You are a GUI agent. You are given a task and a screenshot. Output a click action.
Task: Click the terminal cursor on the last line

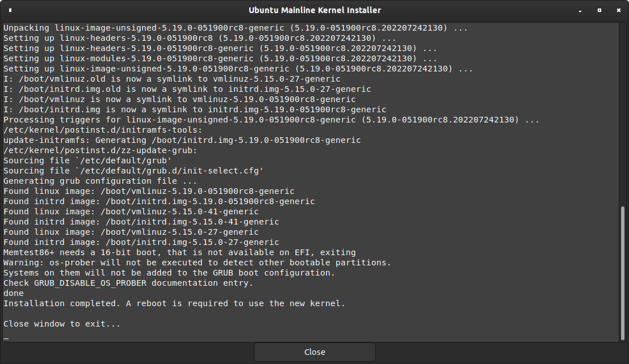point(6,338)
